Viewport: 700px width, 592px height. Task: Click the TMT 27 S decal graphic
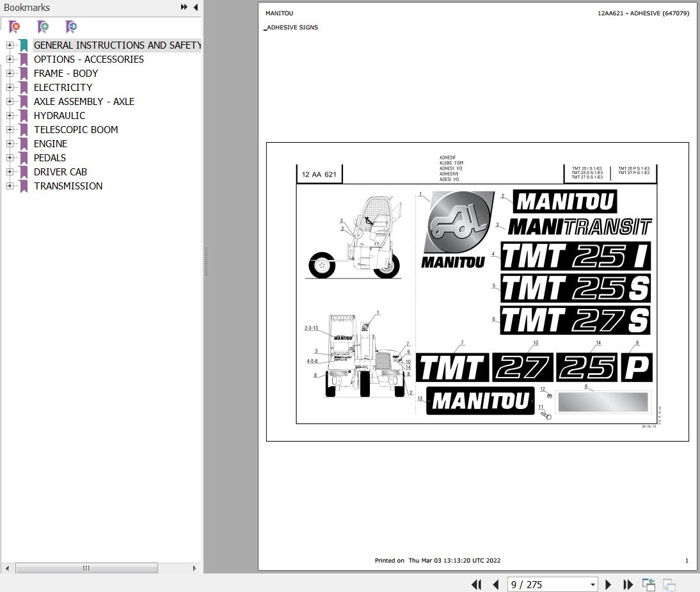(575, 320)
